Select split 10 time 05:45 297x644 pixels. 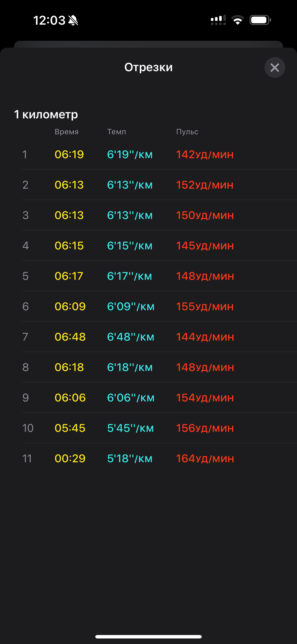70,428
